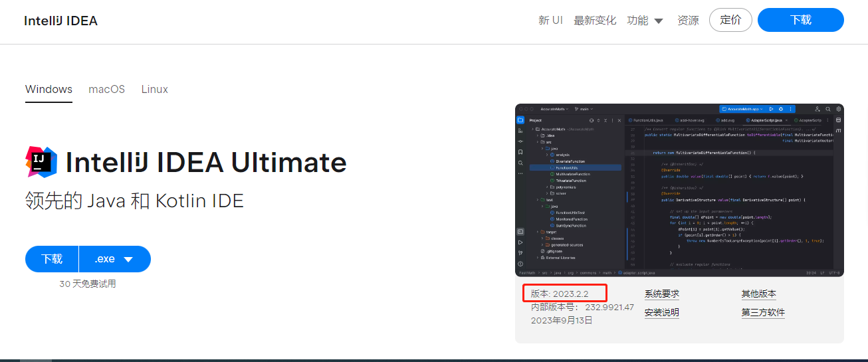Click the settings gear in IDE preview
The width and height of the screenshot is (868, 362).
click(839, 109)
